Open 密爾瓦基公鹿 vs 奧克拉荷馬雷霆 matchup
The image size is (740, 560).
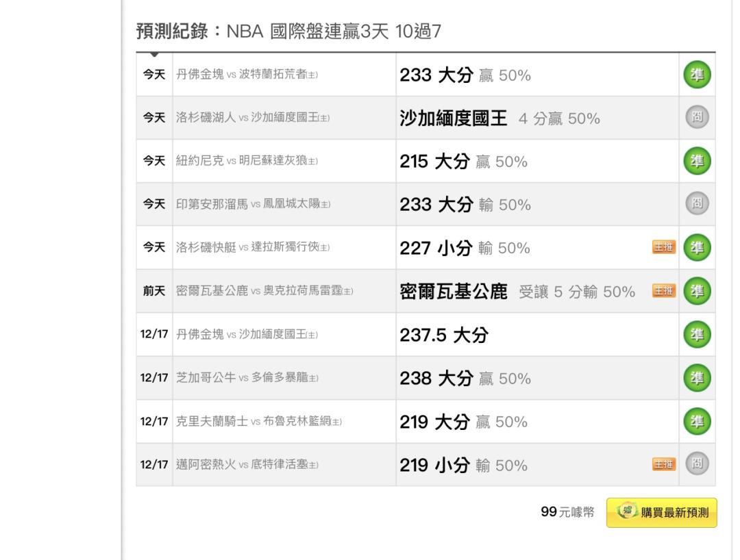(x=264, y=292)
